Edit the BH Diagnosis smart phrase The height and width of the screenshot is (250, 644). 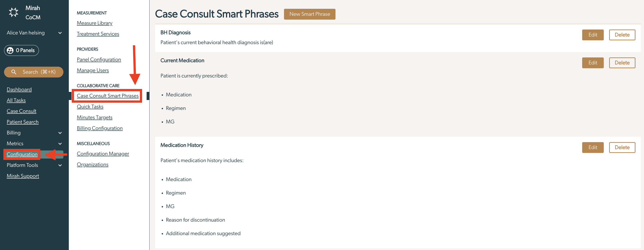coord(593,35)
